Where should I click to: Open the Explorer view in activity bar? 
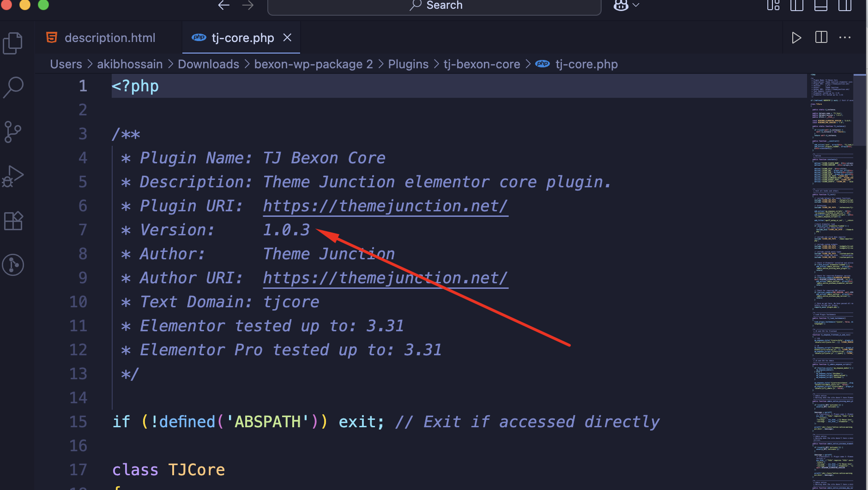pos(13,43)
